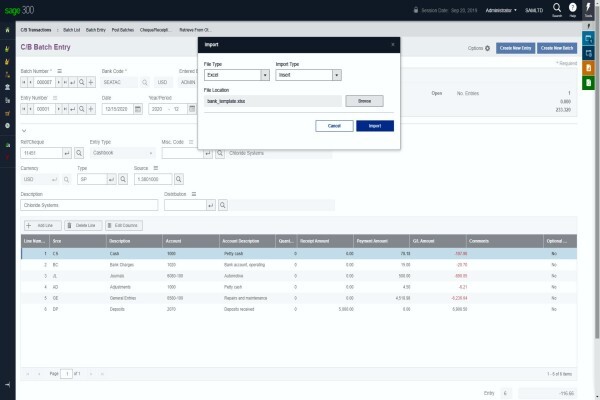This screenshot has height=400, width=600.
Task: Click the Description input field
Action: (89, 205)
